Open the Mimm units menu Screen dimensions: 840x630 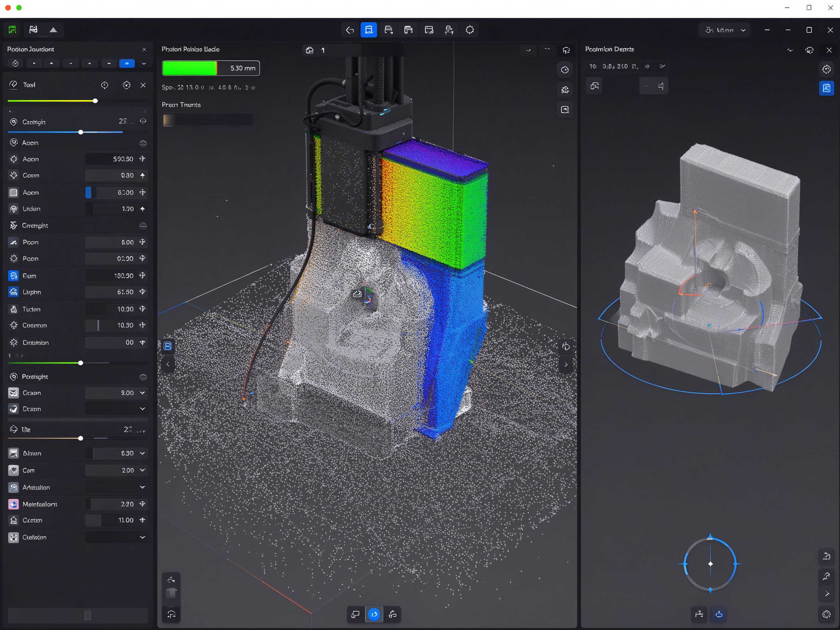725,30
